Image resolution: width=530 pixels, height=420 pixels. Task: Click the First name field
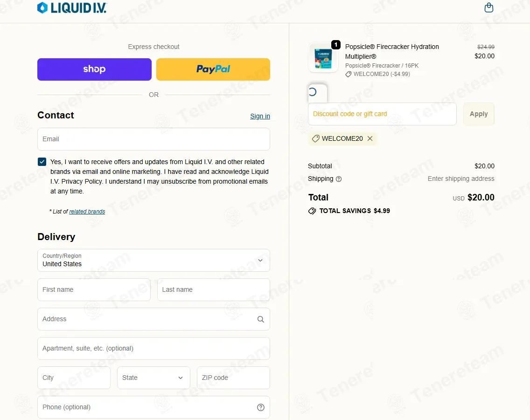click(x=94, y=289)
